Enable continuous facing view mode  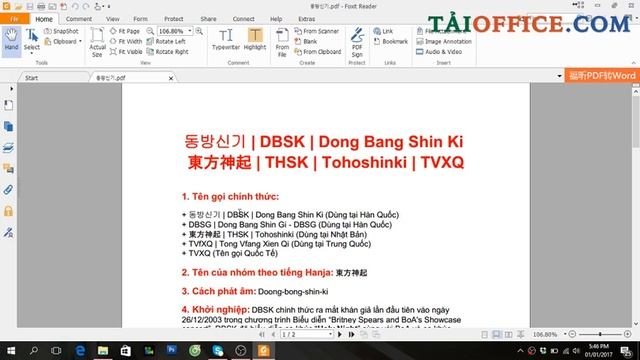520,334
